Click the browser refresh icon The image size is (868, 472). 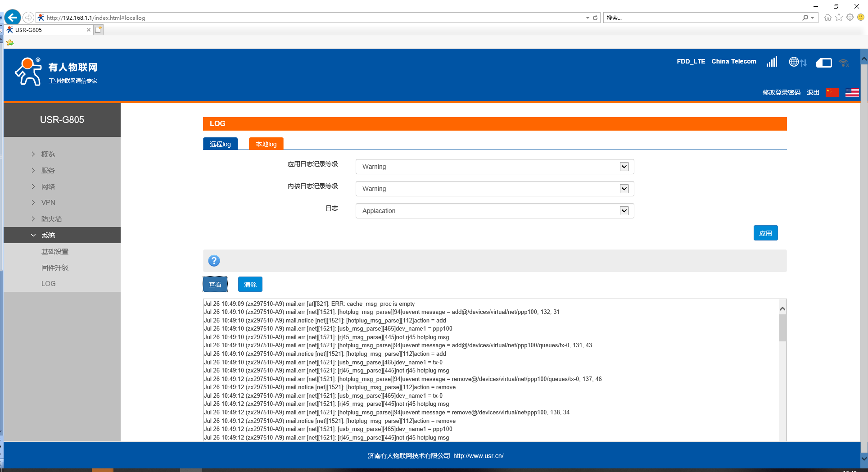click(x=595, y=18)
